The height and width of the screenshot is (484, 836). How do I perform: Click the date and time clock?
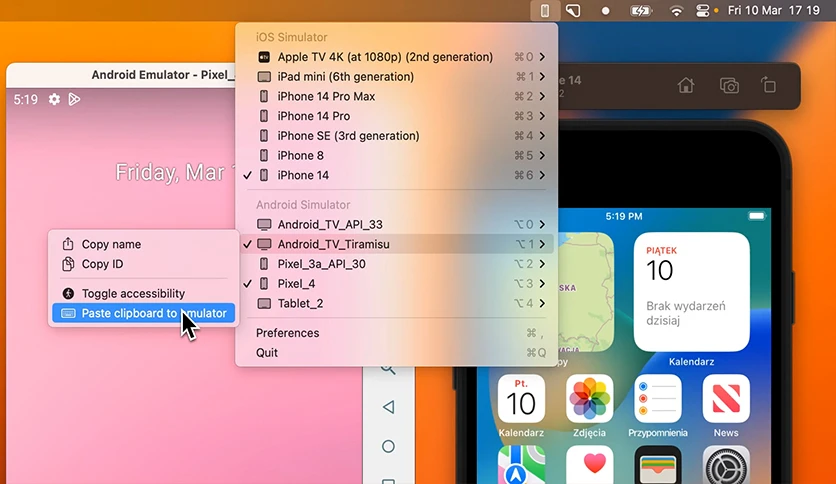click(774, 11)
